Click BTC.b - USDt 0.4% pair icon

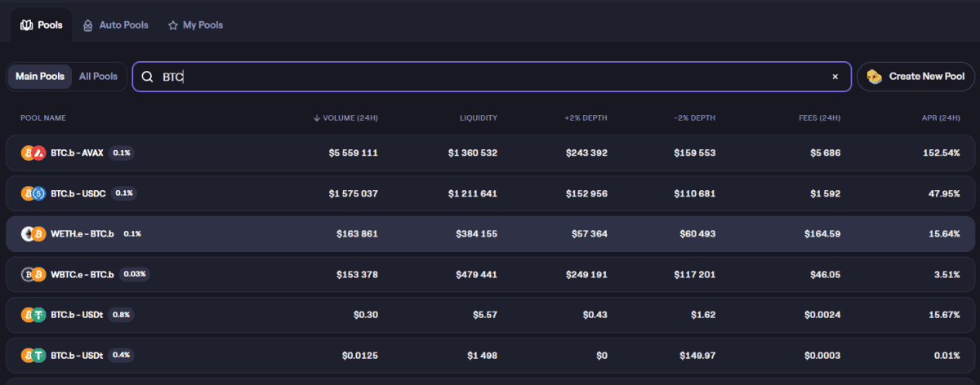coord(33,355)
